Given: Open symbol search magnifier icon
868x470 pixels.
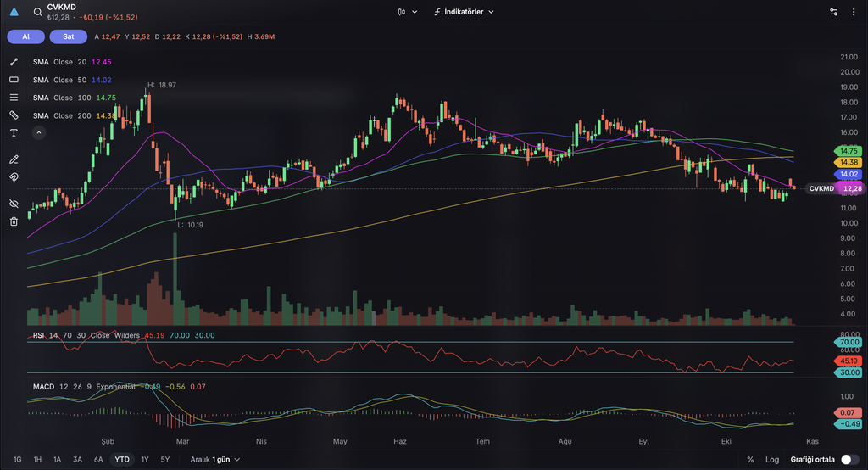Looking at the screenshot, I should [x=37, y=12].
